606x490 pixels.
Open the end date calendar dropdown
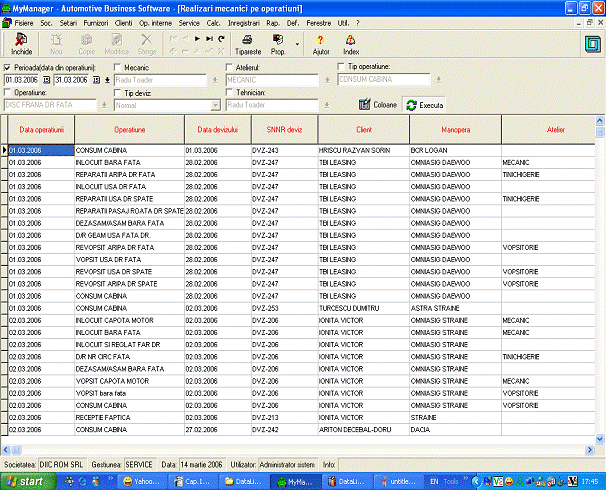pyautogui.click(x=96, y=80)
